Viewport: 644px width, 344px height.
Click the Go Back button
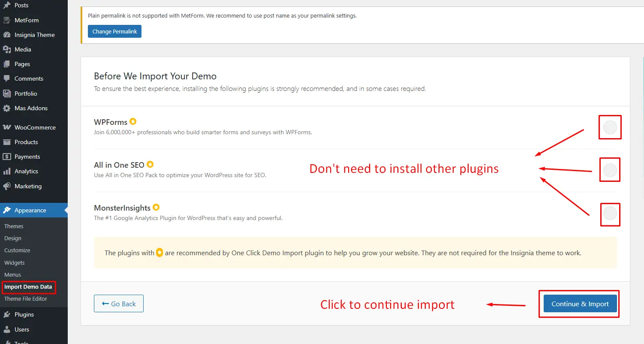click(x=119, y=304)
